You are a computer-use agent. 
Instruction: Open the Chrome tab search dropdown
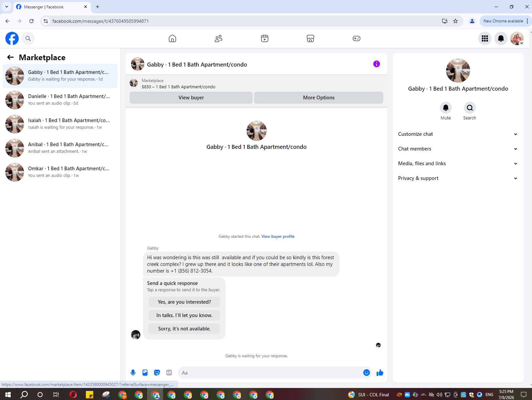tap(7, 7)
